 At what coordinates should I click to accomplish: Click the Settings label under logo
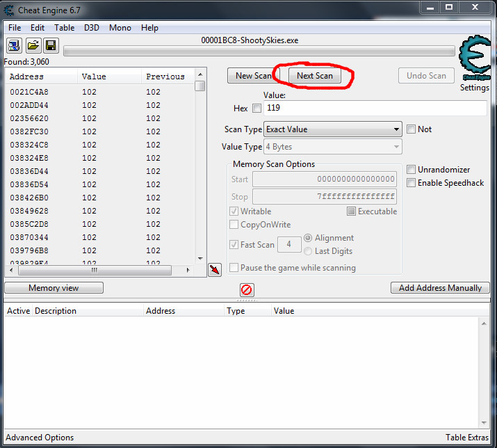(475, 88)
